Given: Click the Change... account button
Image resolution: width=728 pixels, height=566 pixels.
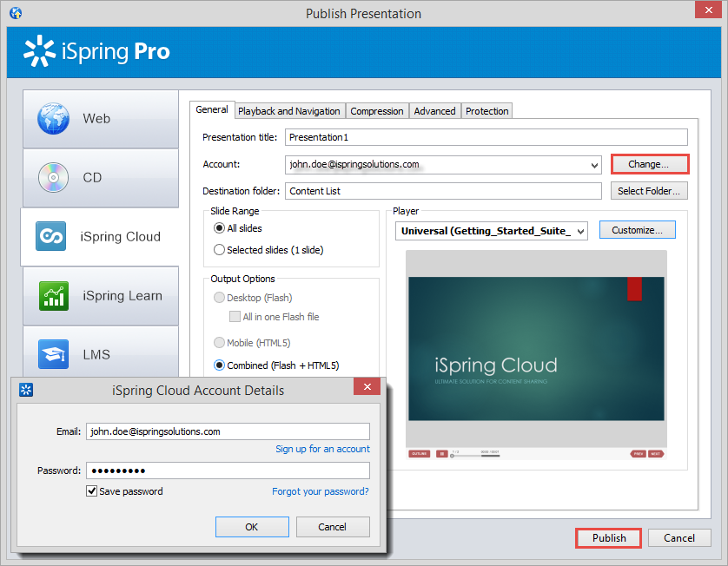Looking at the screenshot, I should [x=649, y=164].
